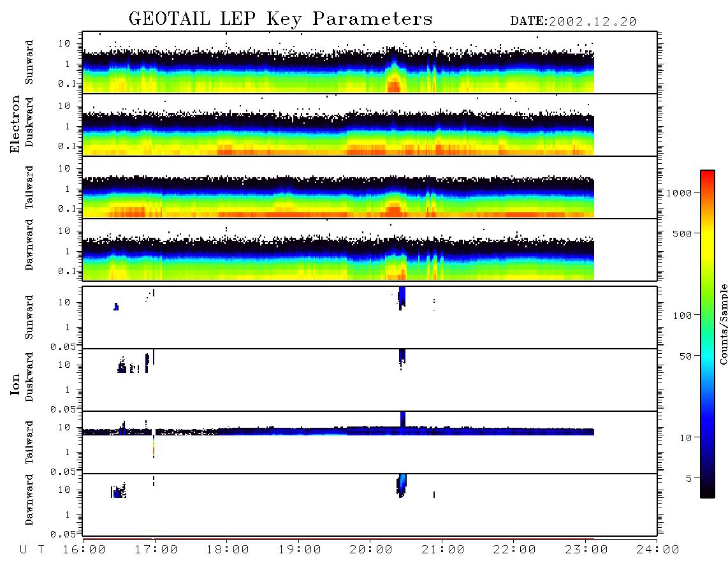
Task: Click the Electron Duskward panel label
Action: pyautogui.click(x=29, y=122)
